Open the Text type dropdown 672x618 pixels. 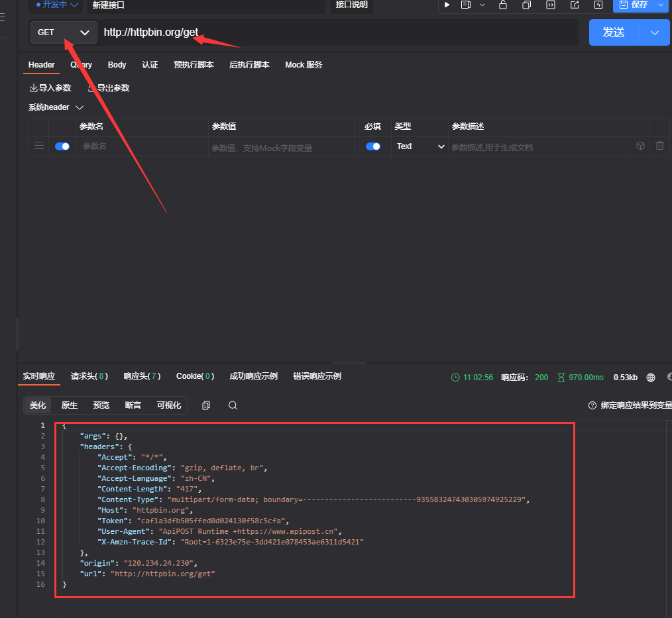click(x=420, y=146)
